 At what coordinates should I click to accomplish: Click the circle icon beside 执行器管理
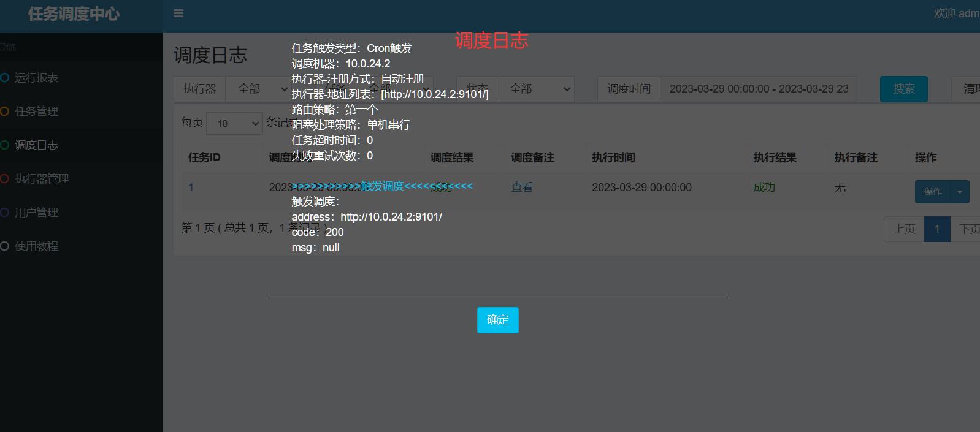[x=4, y=179]
